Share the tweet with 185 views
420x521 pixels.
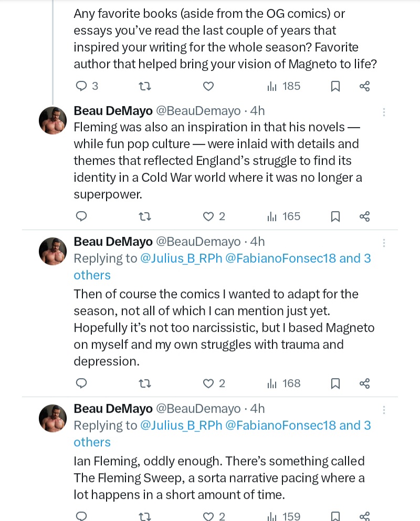[x=364, y=86]
